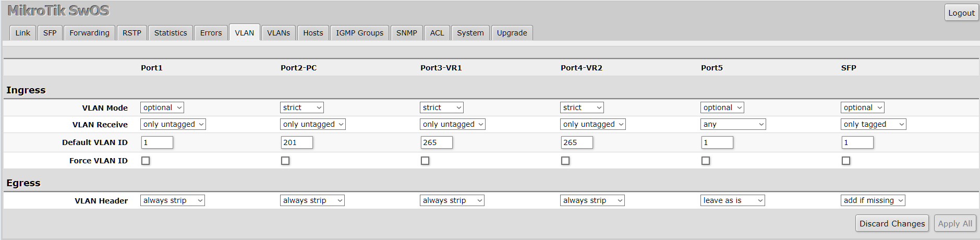980x240 pixels.
Task: Check Force VLAN ID for Port2-PC
Action: [x=285, y=161]
